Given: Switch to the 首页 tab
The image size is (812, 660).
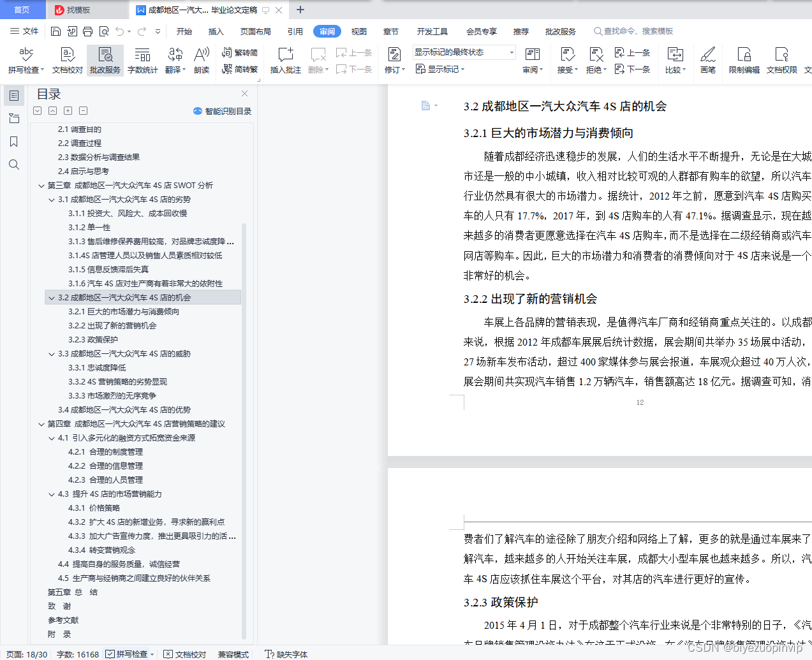Looking at the screenshot, I should 22,10.
